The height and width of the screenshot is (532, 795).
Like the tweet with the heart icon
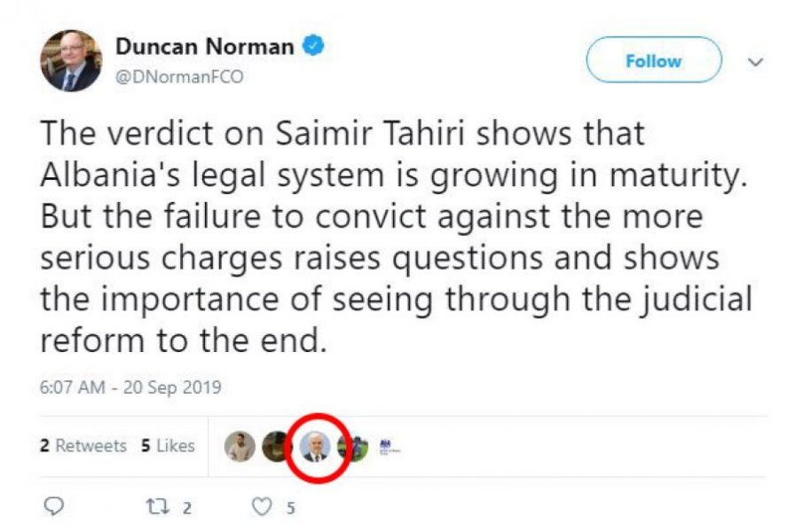coord(262,506)
